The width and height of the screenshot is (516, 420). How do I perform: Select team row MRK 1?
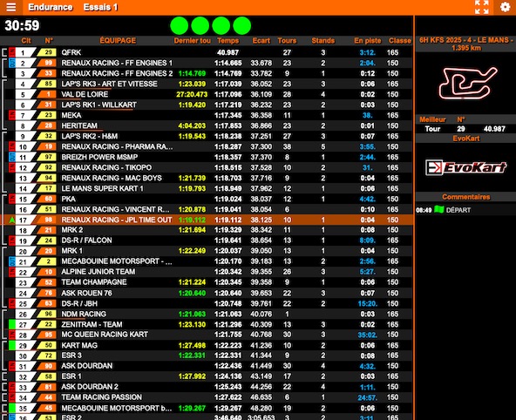(x=207, y=251)
